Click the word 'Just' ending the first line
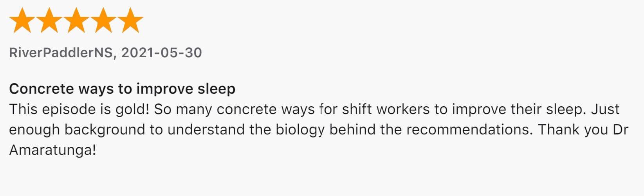The height and width of the screenshot is (196, 644). tap(605, 109)
